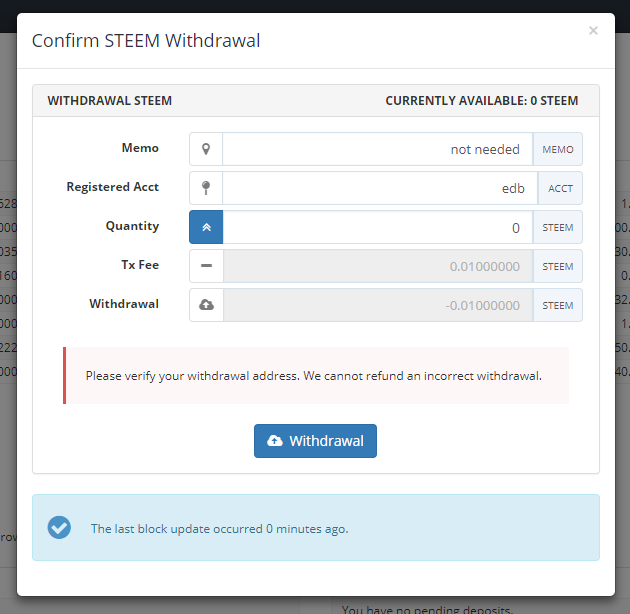Screen dimensions: 630x614
Task: Click the last block update message
Action: point(220,528)
